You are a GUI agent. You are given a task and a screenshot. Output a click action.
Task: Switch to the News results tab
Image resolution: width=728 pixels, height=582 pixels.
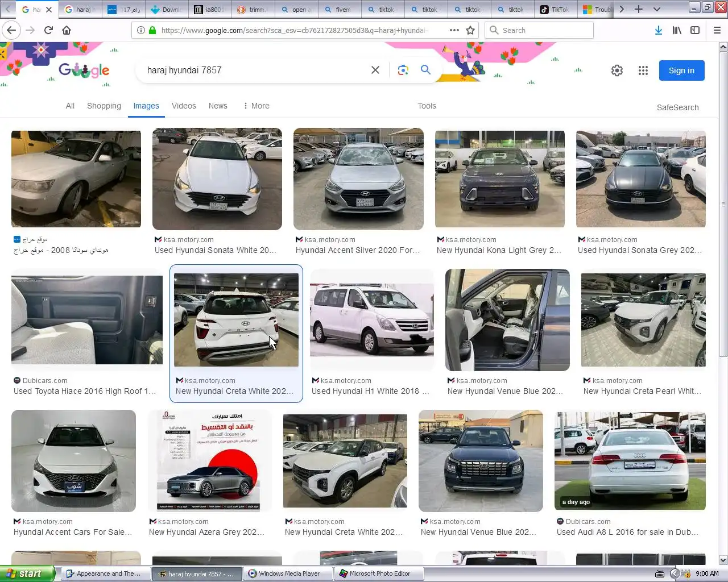[218, 106]
